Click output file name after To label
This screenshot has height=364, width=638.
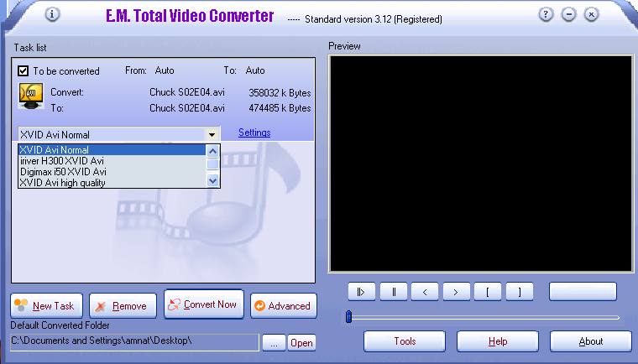point(186,108)
